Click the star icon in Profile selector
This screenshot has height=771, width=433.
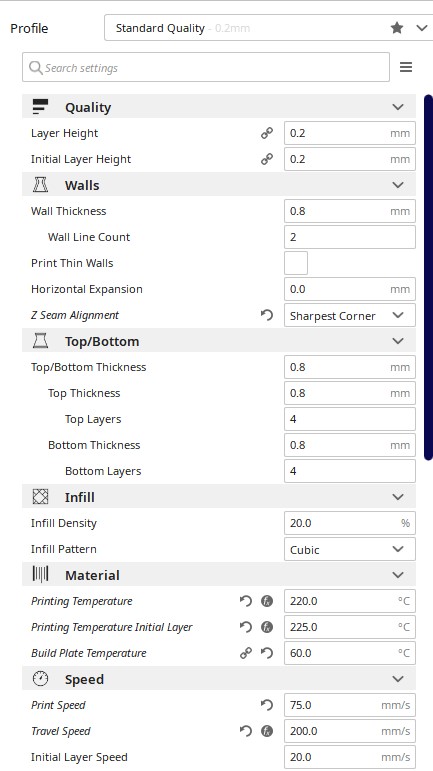click(397, 28)
